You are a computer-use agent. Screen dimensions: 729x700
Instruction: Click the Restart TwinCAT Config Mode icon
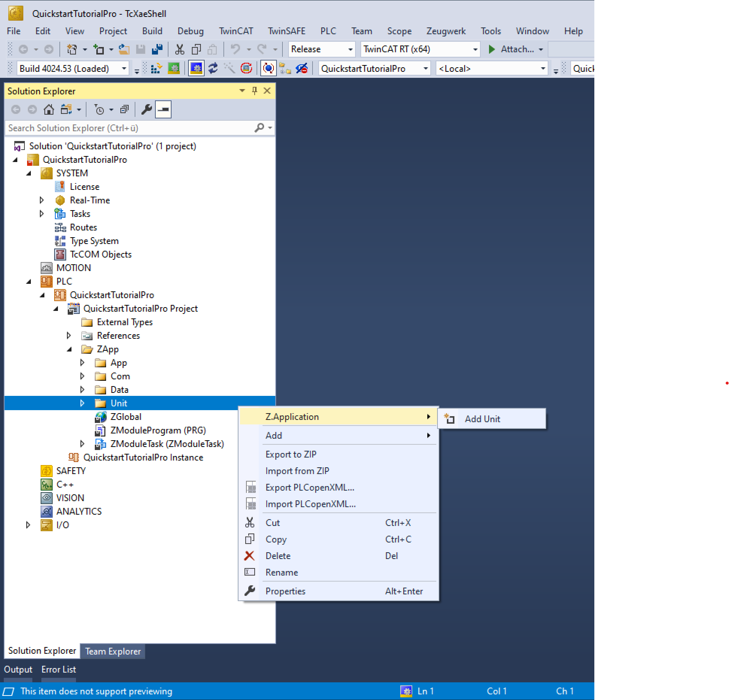click(x=196, y=68)
